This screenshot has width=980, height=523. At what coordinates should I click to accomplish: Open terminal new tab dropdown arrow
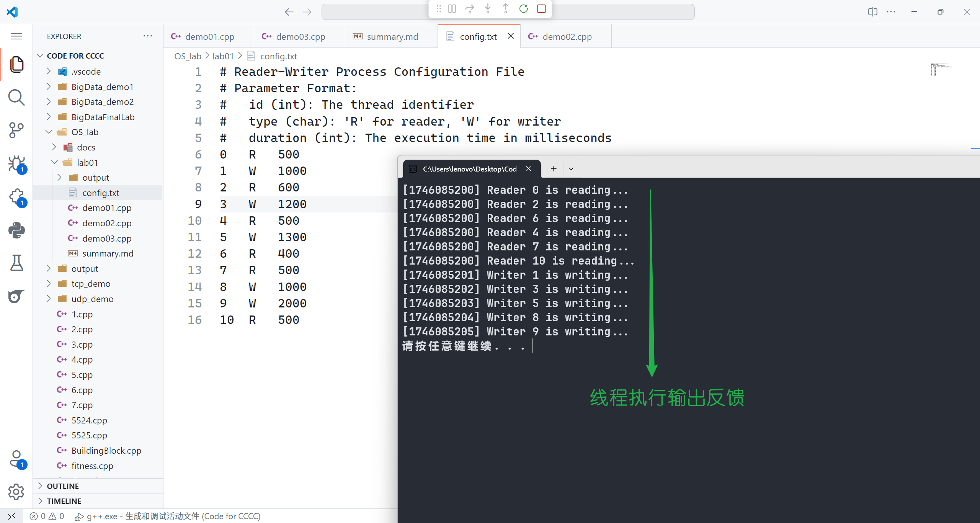pyautogui.click(x=571, y=169)
